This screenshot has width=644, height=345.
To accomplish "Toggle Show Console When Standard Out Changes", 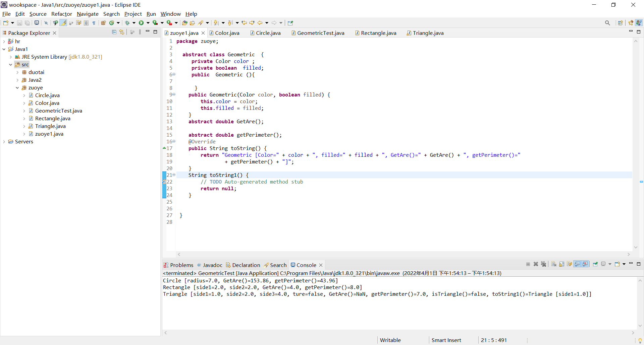I will [577, 264].
